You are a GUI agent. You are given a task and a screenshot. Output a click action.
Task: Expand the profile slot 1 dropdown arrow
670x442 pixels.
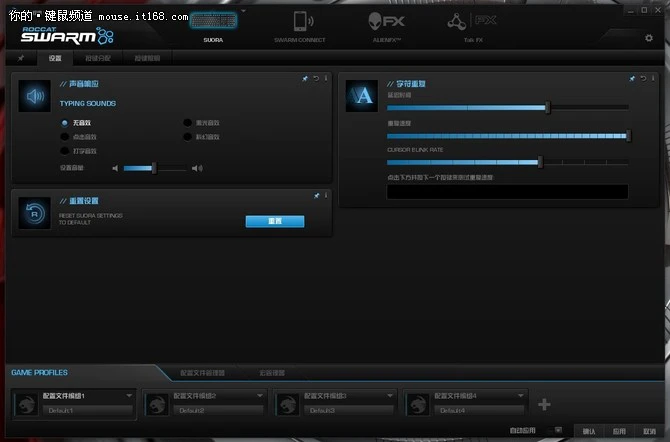pyautogui.click(x=129, y=396)
